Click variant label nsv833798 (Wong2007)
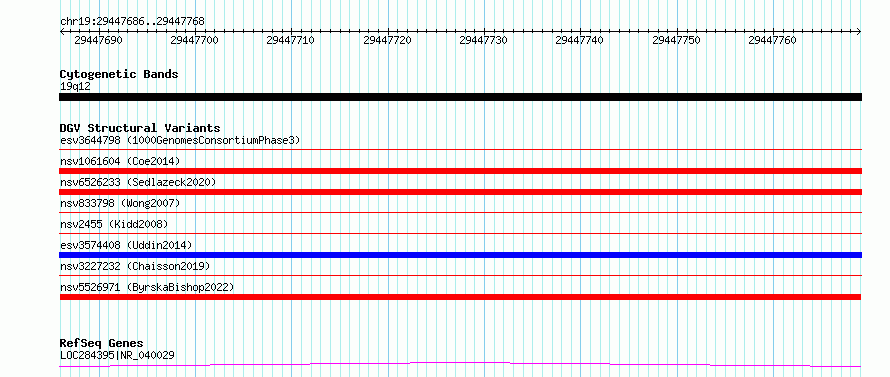The height and width of the screenshot is (377, 890). coord(120,203)
